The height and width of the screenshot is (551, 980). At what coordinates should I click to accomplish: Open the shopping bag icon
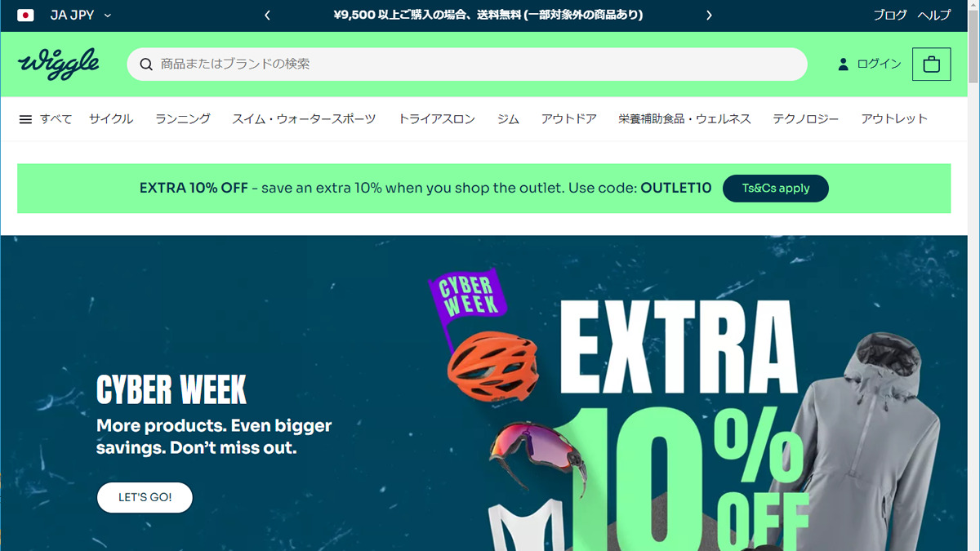coord(931,64)
